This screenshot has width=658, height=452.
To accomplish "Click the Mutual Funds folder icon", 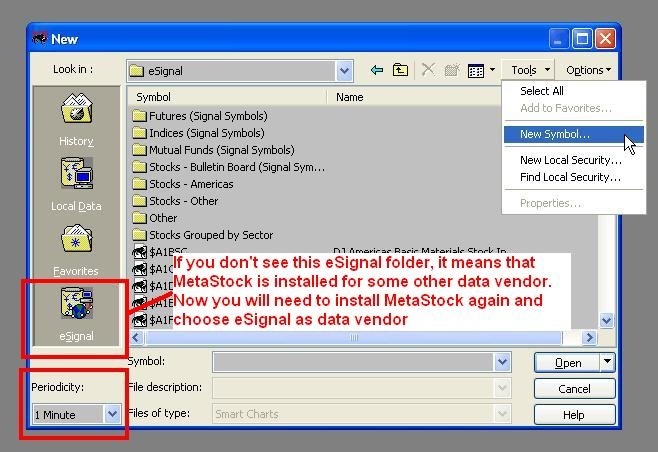I will (139, 150).
